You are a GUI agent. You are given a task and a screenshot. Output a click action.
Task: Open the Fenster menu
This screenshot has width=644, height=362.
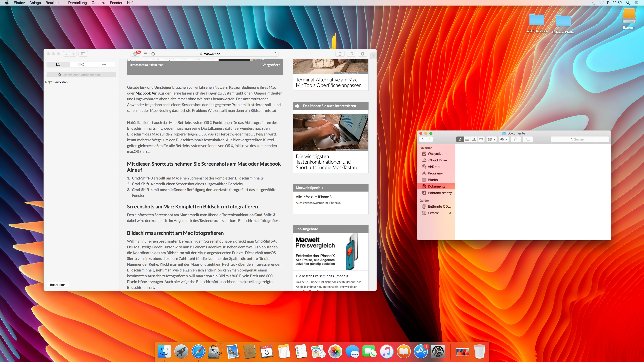click(x=116, y=3)
